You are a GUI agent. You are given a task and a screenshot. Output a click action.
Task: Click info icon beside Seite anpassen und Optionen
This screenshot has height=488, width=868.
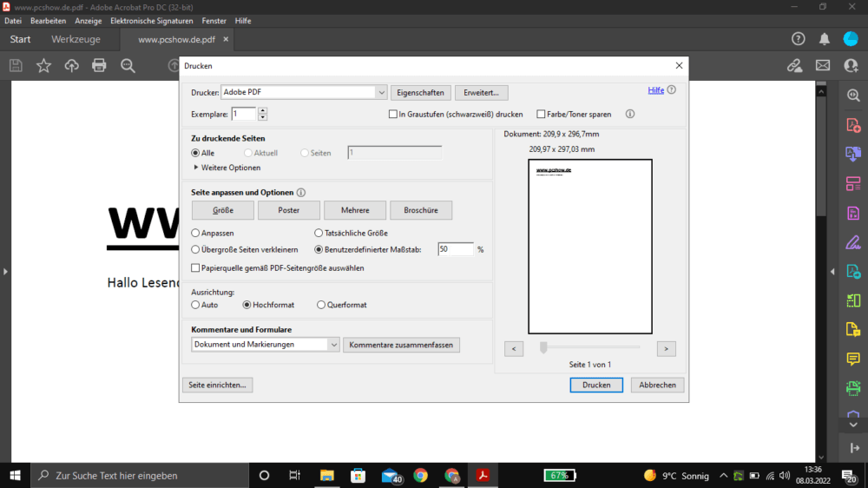(x=300, y=193)
